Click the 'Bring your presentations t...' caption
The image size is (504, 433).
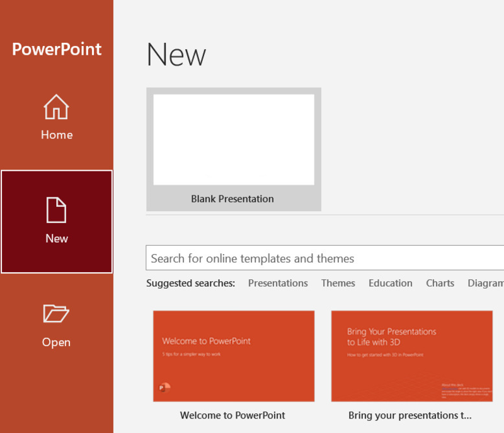[x=410, y=415]
